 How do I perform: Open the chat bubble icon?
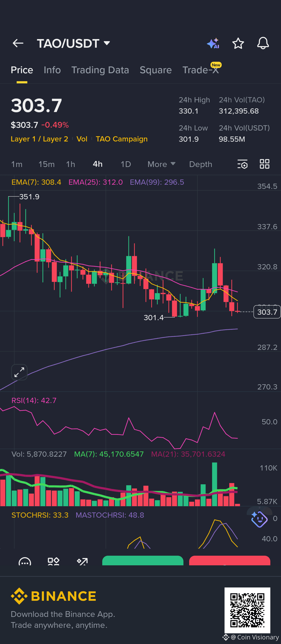25,562
